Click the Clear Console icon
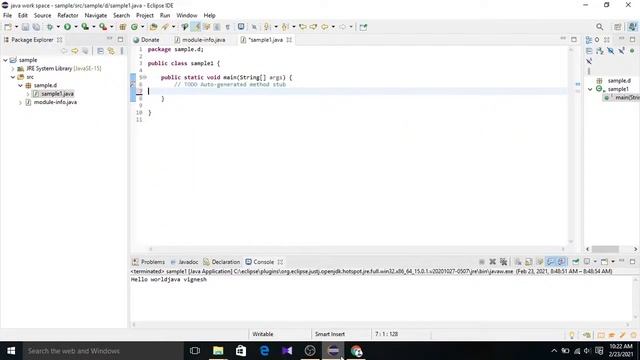This screenshot has height=360, width=640. point(518,262)
